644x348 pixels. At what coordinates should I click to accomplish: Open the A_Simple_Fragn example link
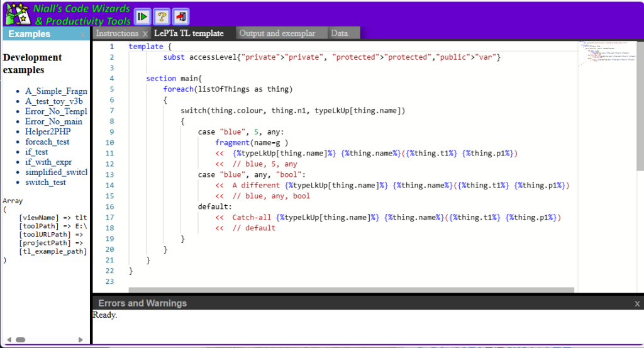pyautogui.click(x=56, y=91)
